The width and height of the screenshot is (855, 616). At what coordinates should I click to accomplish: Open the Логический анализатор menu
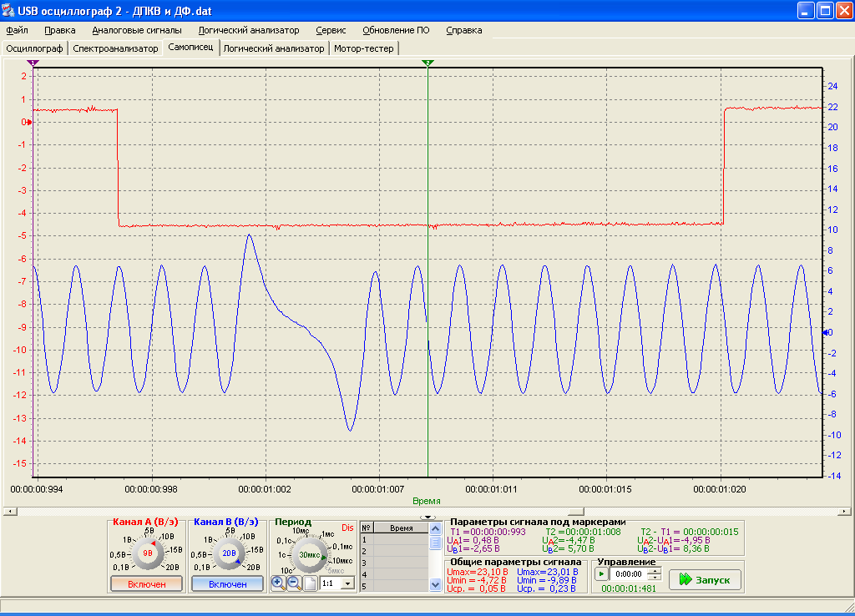249,31
